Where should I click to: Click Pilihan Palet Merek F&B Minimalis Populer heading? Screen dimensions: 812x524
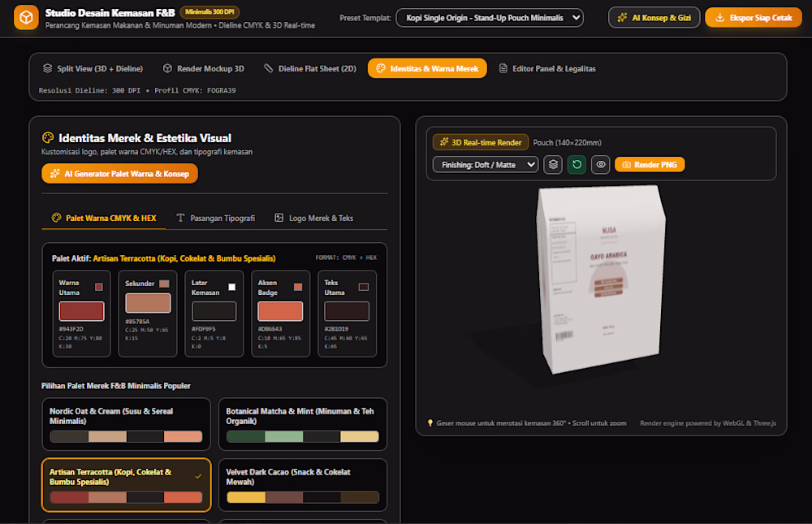point(116,386)
